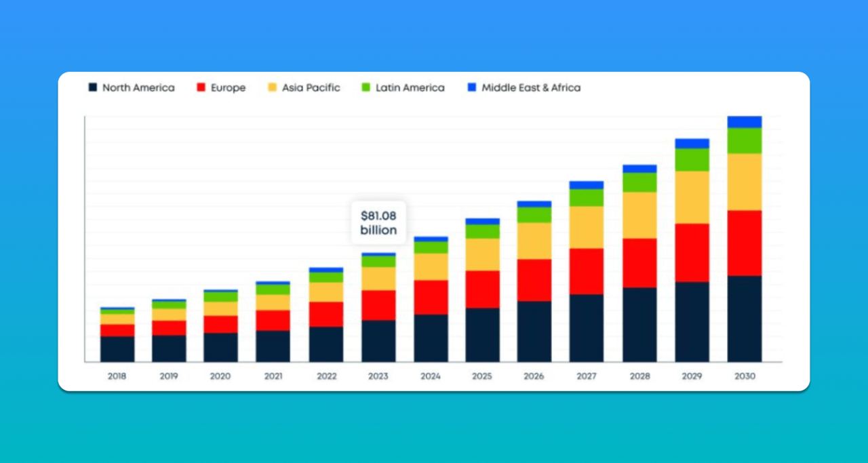This screenshot has width=868, height=463.
Task: Select the Latin America legend label
Action: [410, 87]
